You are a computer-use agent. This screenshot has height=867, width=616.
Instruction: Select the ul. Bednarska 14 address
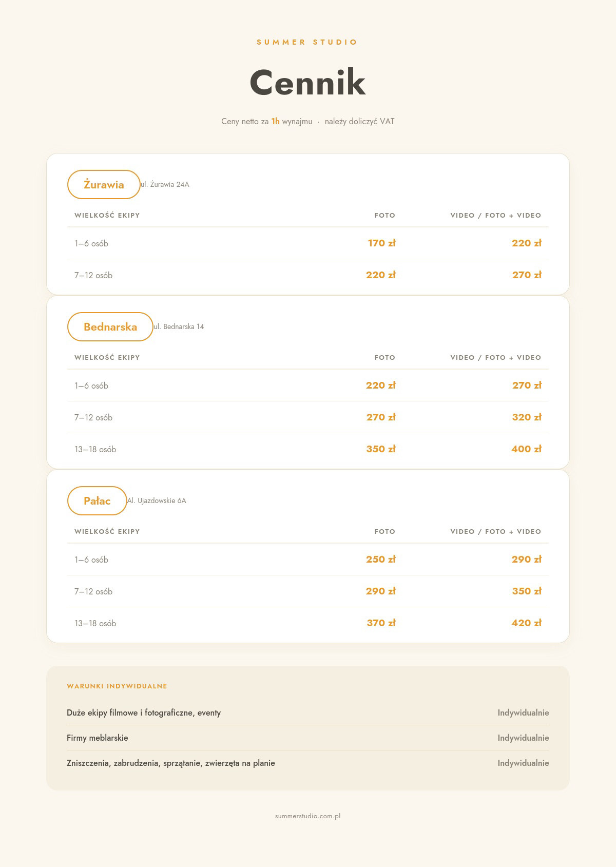pos(179,327)
